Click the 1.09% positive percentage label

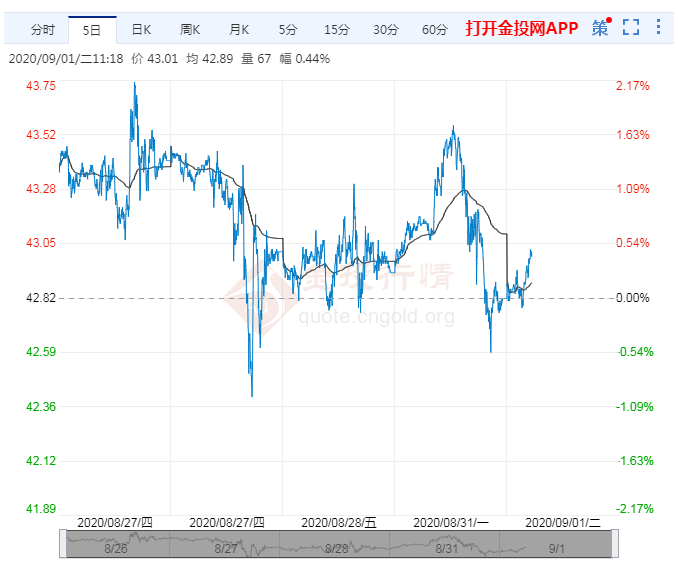pyautogui.click(x=633, y=189)
